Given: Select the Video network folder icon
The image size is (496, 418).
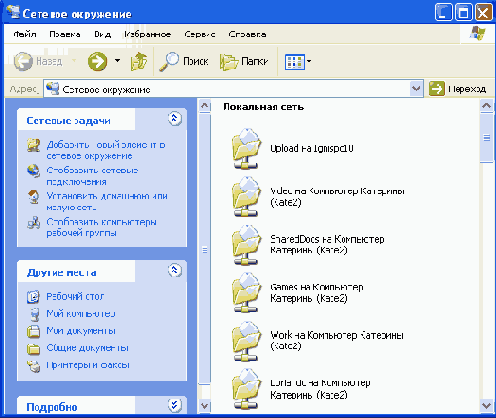Looking at the screenshot, I should [x=246, y=196].
